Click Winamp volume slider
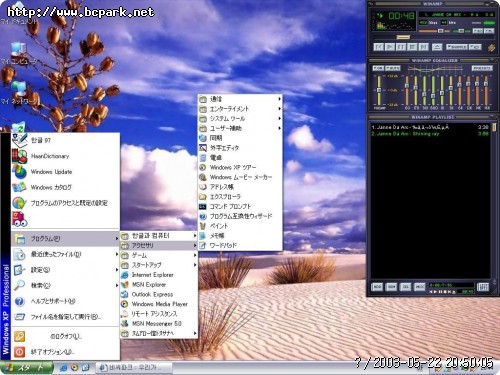This screenshot has width=500, height=375. (433, 31)
